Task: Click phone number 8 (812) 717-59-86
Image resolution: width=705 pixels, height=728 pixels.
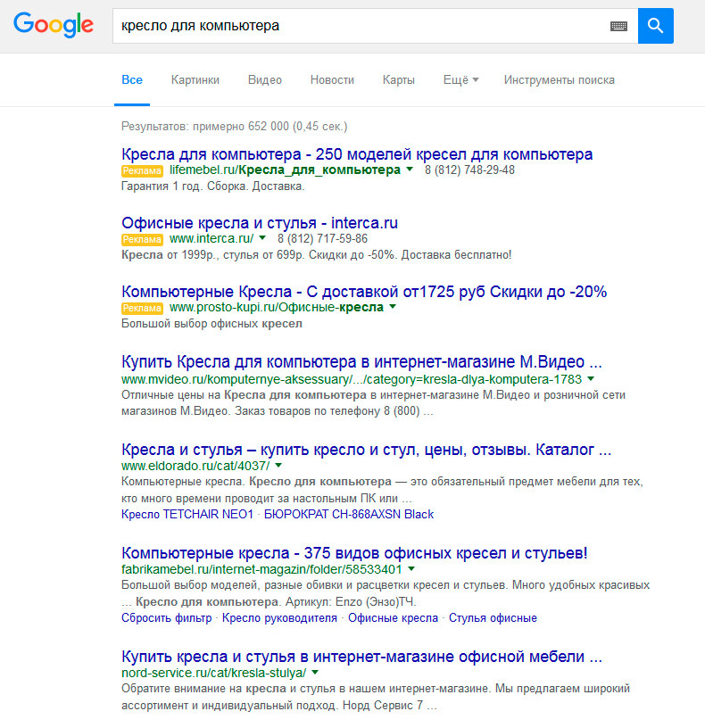Action: tap(322, 238)
